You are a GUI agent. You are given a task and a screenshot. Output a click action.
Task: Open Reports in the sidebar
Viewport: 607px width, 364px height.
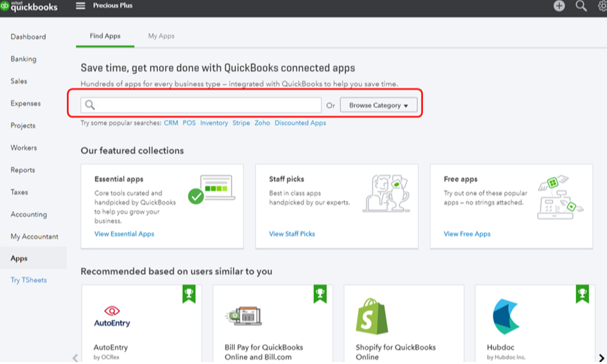pos(23,170)
